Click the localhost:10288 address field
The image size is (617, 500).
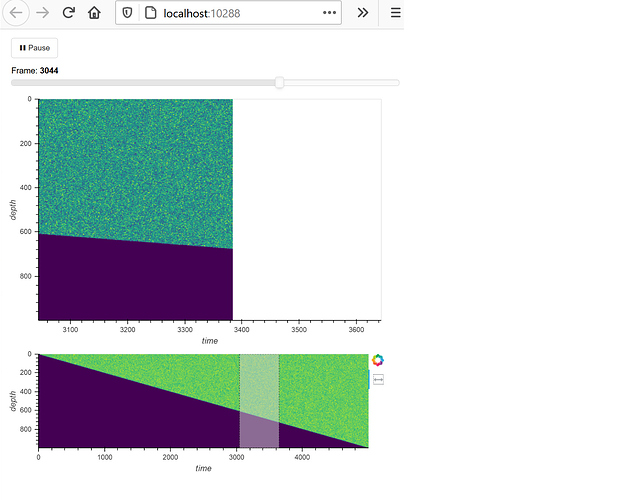click(228, 13)
